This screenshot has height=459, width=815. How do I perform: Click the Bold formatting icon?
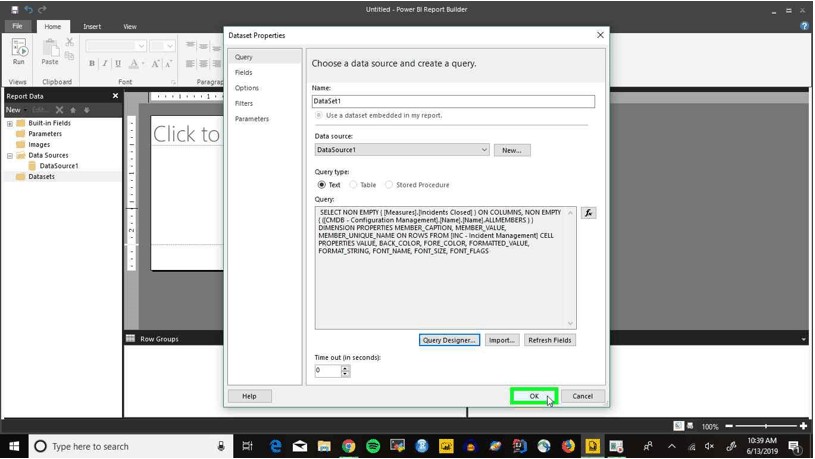click(x=92, y=63)
